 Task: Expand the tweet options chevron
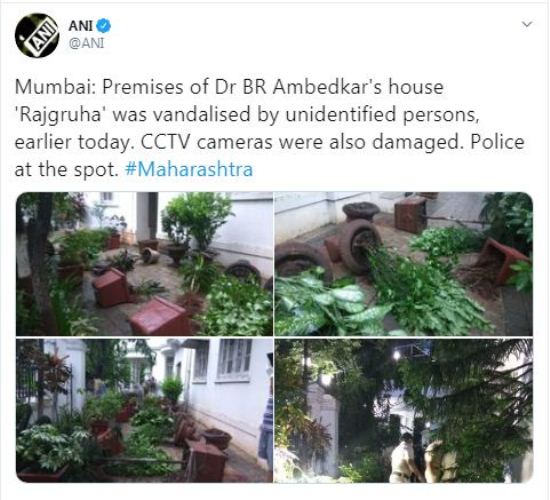coord(527,24)
